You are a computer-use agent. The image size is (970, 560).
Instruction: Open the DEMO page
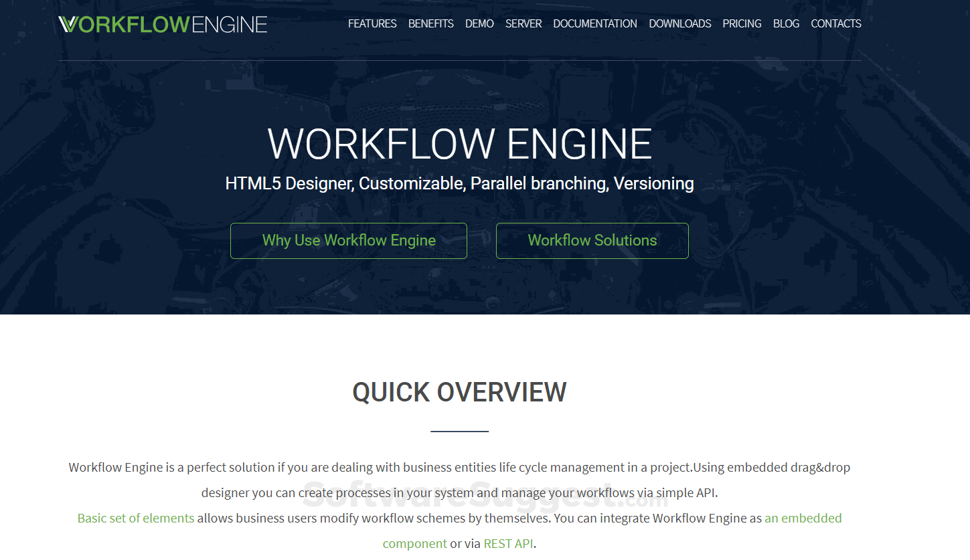pyautogui.click(x=479, y=23)
